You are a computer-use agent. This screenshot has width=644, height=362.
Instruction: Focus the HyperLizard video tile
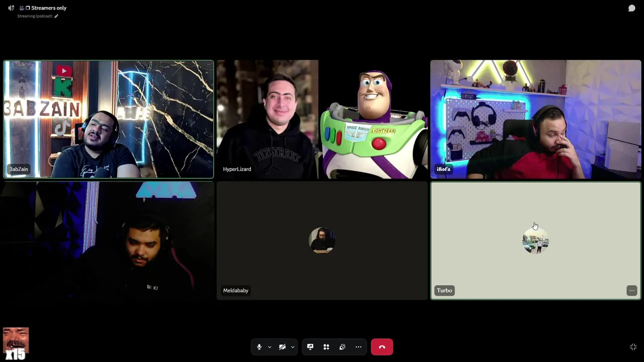[x=322, y=120]
